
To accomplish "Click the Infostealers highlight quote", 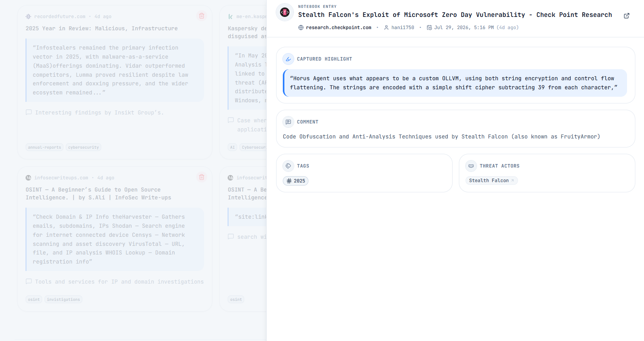I will coord(115,70).
